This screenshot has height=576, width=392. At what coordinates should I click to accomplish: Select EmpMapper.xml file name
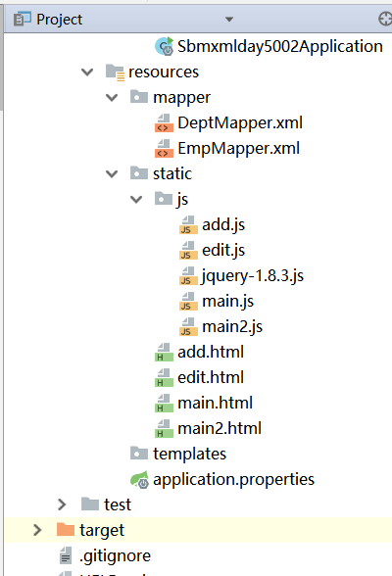(238, 149)
